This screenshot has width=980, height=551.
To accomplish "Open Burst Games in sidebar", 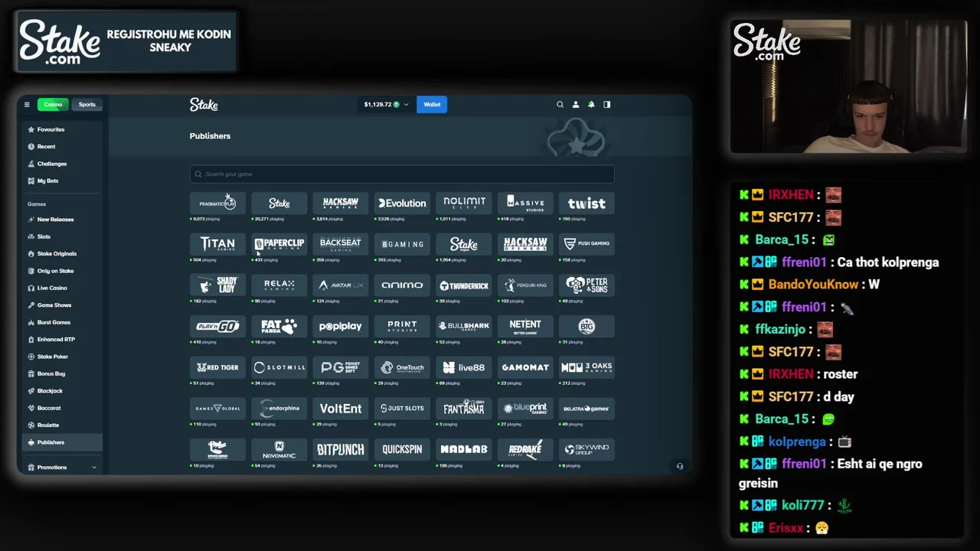I will coord(62,322).
